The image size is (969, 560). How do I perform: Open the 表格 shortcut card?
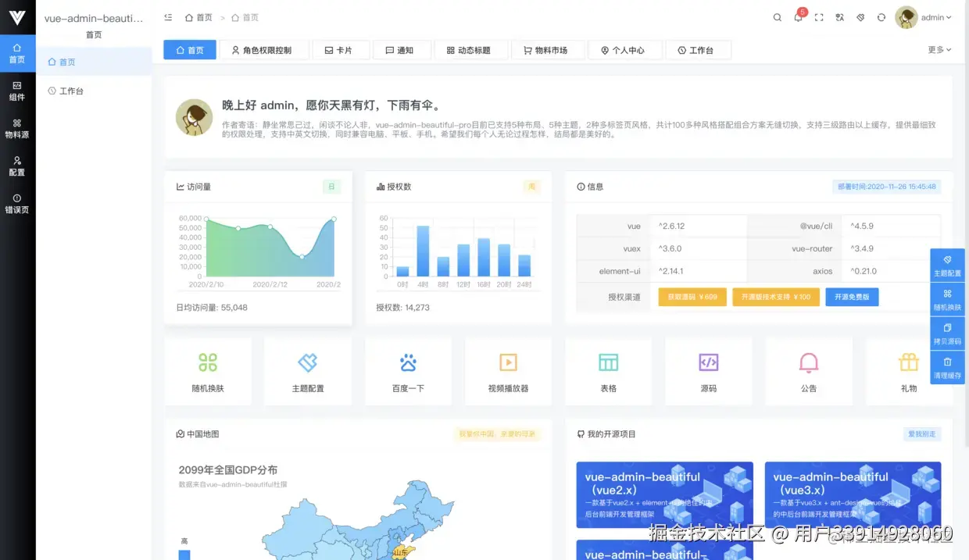608,371
